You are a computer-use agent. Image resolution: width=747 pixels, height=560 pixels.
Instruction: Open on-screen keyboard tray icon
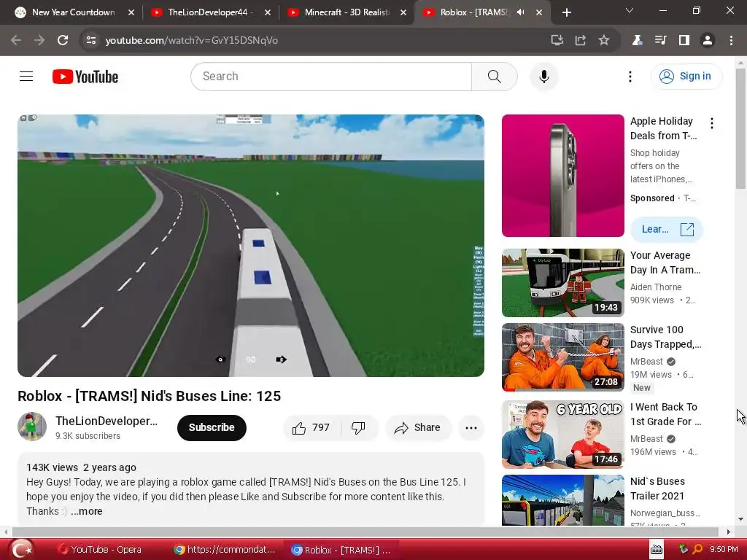(657, 550)
